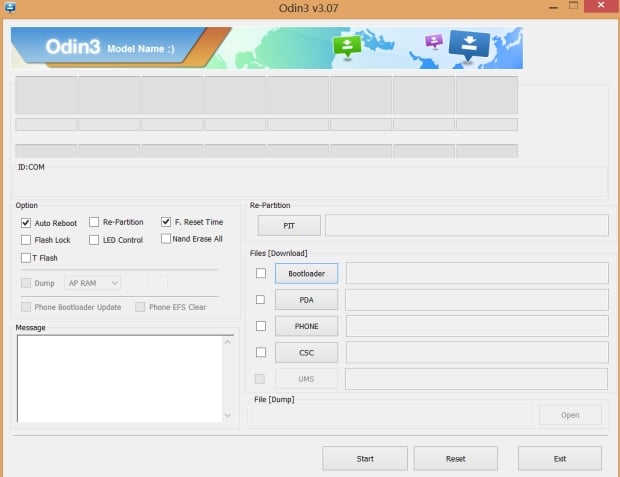Tick the checkbox beside CSC

click(261, 352)
